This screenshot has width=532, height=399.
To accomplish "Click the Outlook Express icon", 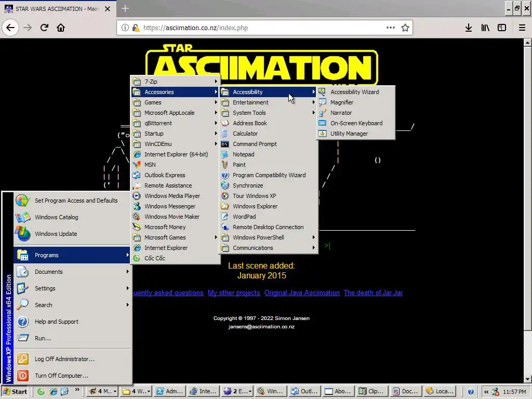I will [137, 175].
